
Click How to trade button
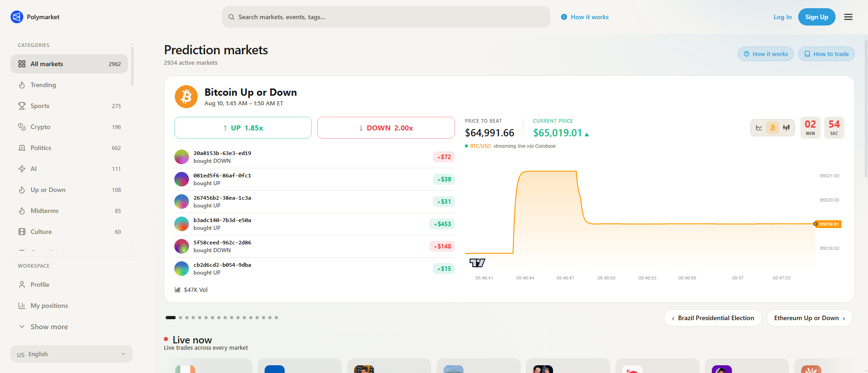[x=826, y=54]
